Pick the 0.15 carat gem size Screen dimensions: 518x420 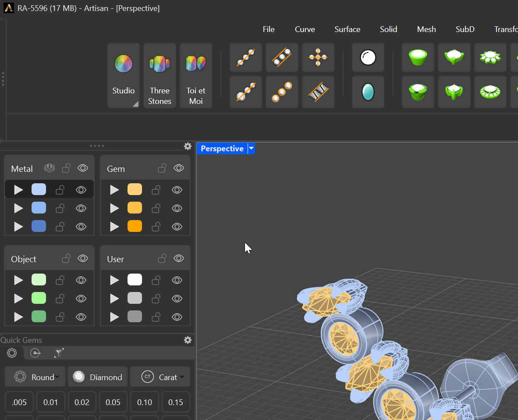point(176,402)
